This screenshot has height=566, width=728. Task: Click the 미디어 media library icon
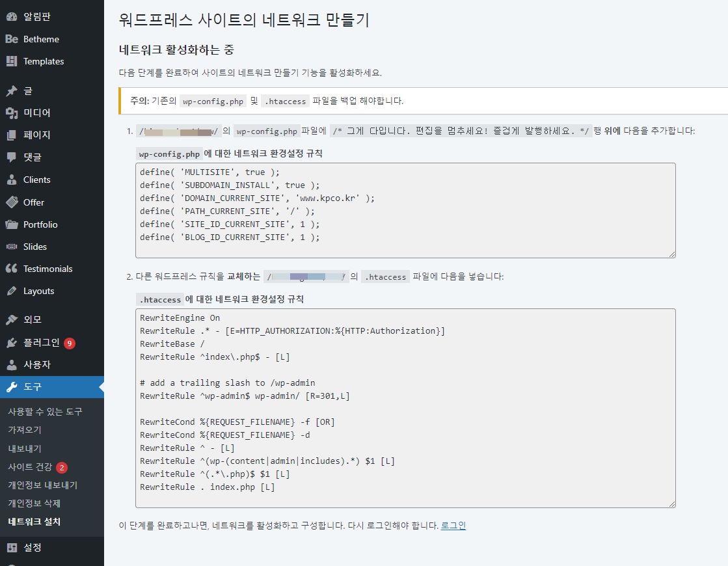tap(12, 113)
